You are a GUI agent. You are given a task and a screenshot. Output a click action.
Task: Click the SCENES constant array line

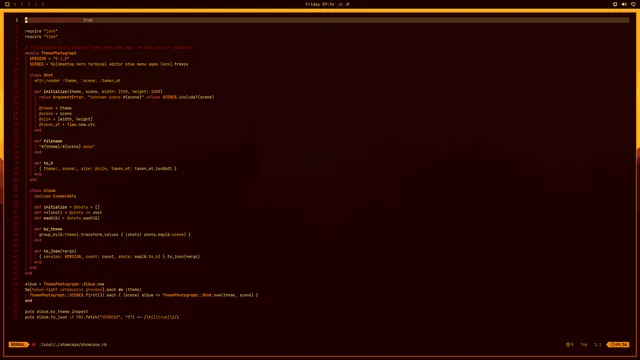pyautogui.click(x=109, y=64)
